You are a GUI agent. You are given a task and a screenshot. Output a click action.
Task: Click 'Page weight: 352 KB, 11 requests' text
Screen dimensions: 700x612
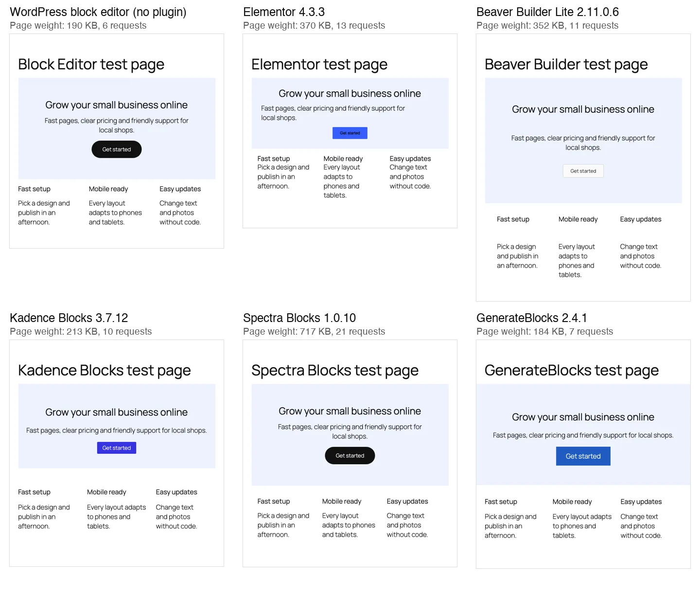tap(547, 26)
